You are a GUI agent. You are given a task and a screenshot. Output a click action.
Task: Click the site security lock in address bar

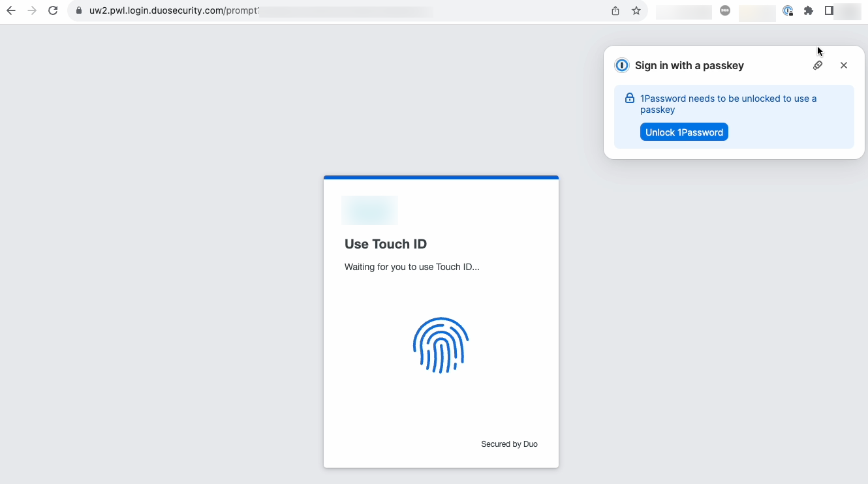click(78, 11)
